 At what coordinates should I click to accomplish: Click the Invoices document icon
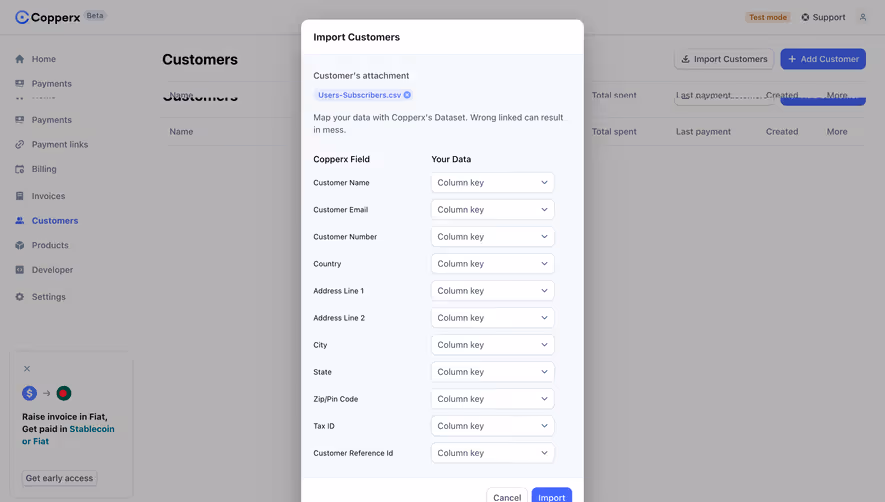point(20,196)
